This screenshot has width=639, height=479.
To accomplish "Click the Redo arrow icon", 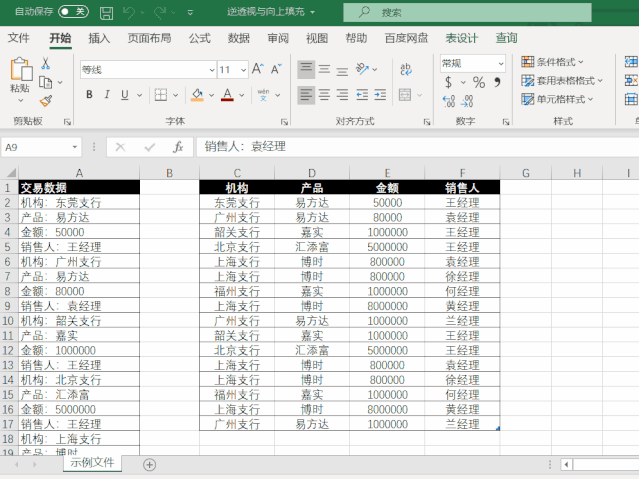I will point(159,13).
